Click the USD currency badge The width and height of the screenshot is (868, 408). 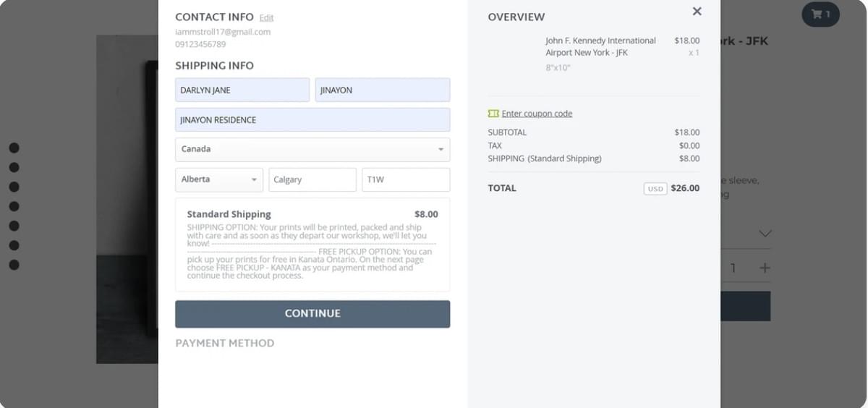[x=655, y=188]
